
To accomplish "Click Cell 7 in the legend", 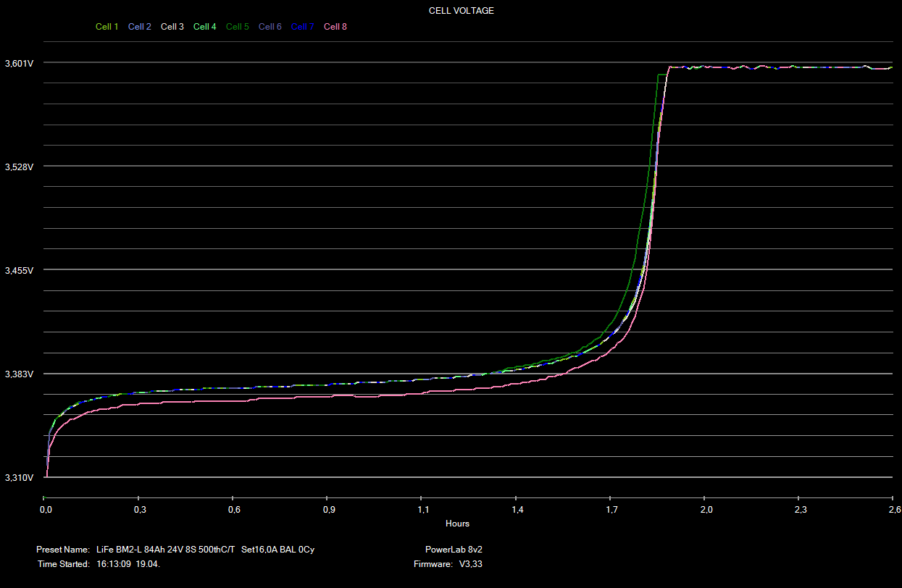I will tap(302, 27).
